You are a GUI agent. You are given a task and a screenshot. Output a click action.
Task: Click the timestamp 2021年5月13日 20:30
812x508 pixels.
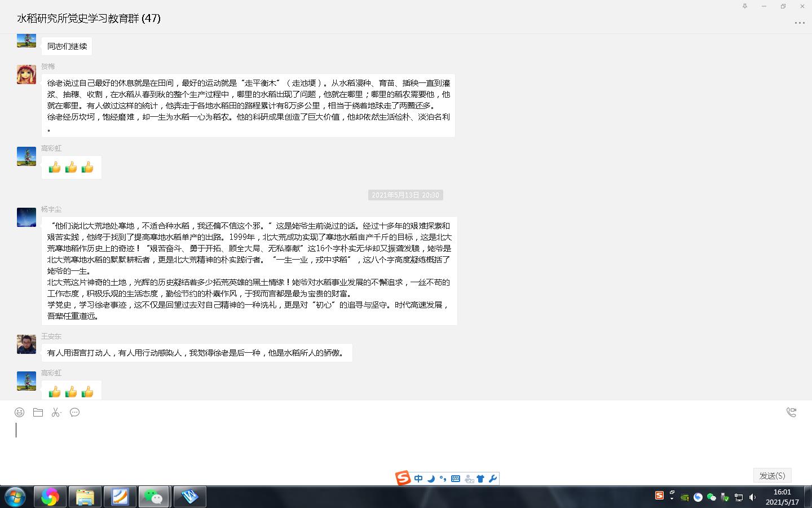click(x=405, y=195)
